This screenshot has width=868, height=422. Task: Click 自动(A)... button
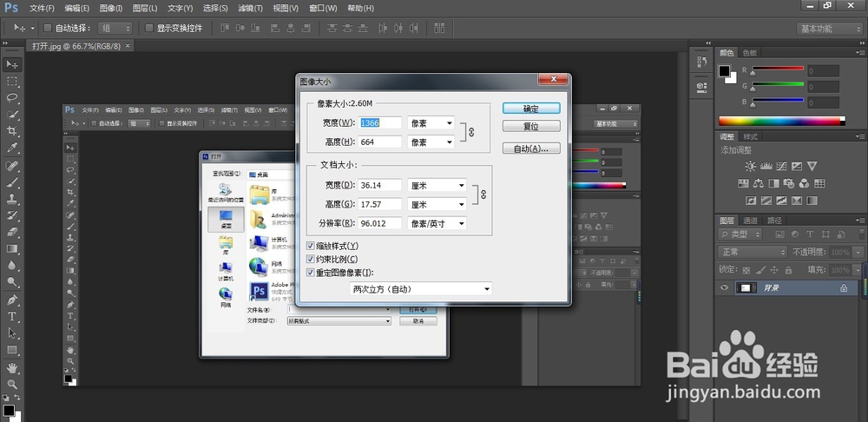tap(531, 148)
